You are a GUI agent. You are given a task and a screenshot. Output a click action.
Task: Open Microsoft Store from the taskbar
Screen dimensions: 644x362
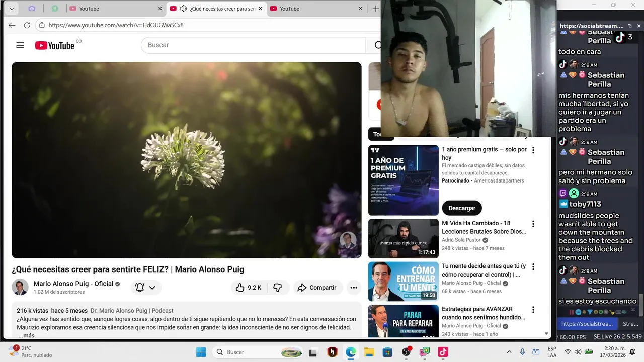click(x=387, y=352)
